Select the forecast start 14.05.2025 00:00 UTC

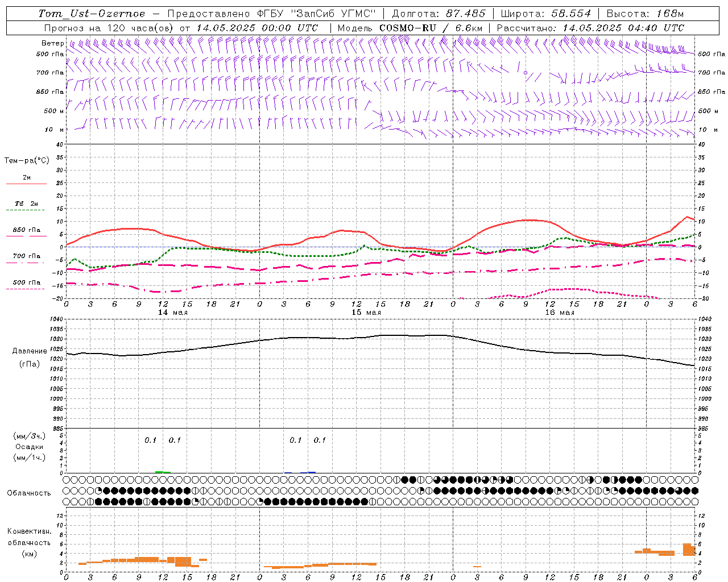257,28
